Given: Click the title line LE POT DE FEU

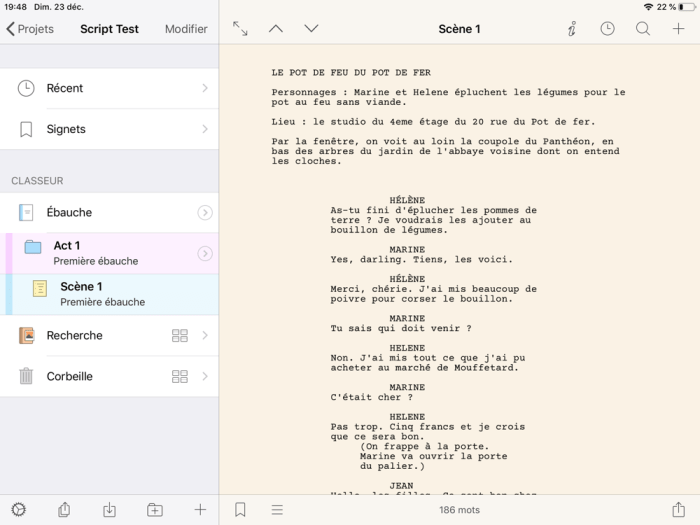Looking at the screenshot, I should click(351, 72).
